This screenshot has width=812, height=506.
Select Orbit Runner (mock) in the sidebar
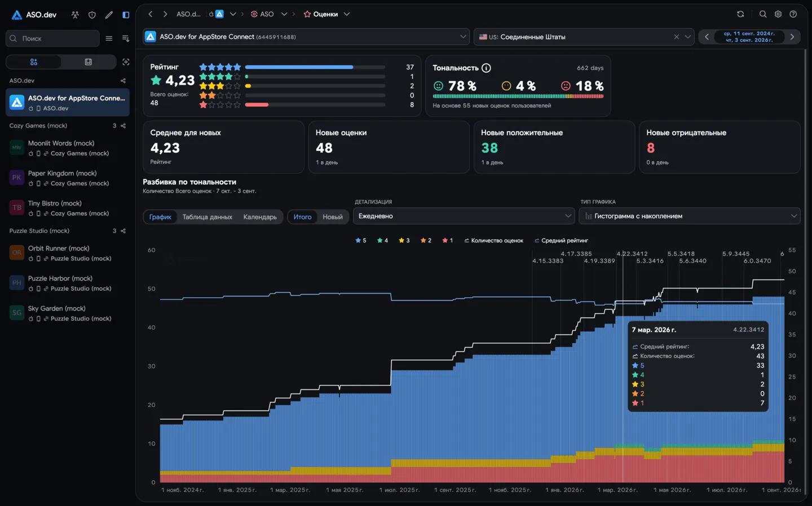pyautogui.click(x=68, y=253)
